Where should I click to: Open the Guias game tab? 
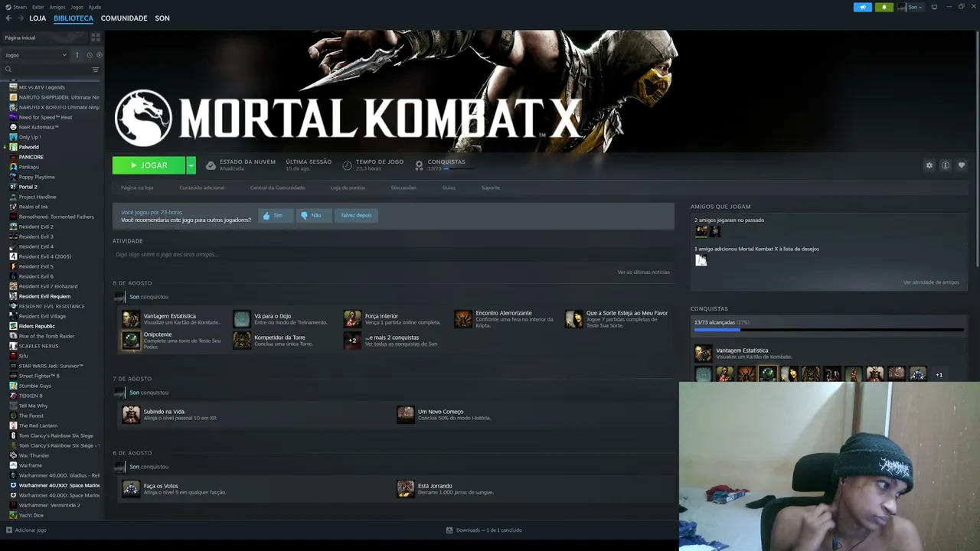coord(449,187)
